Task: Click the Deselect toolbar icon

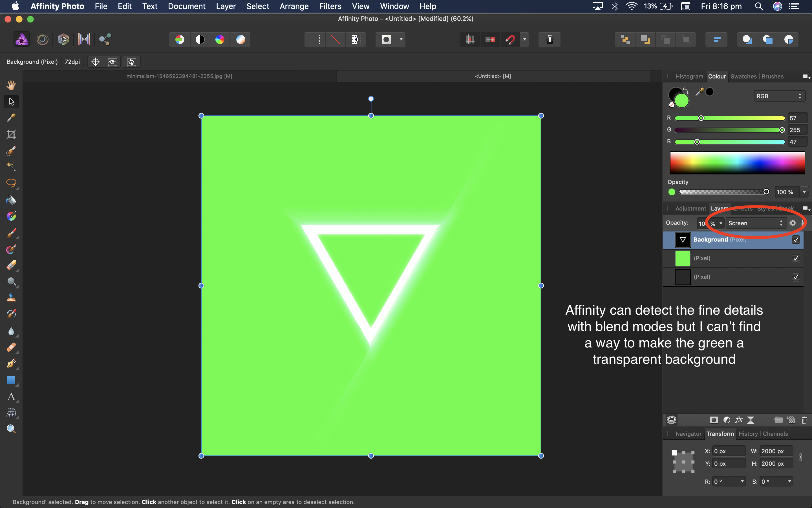Action: click(336, 40)
